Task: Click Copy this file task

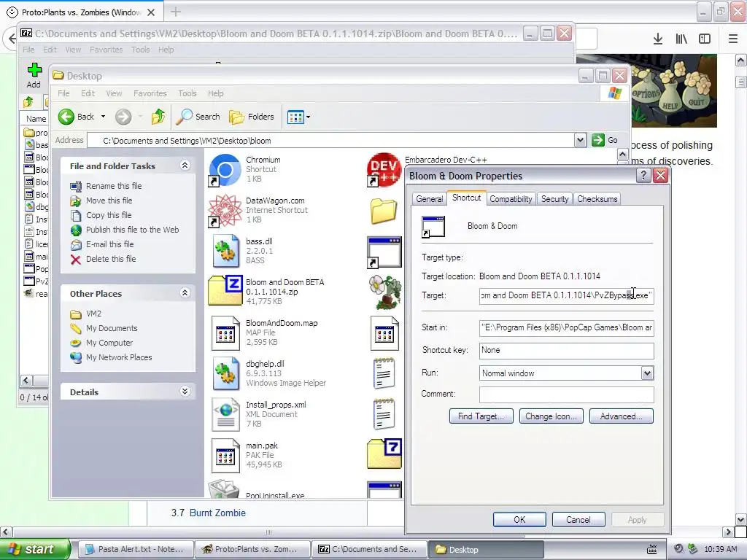Action: click(109, 215)
